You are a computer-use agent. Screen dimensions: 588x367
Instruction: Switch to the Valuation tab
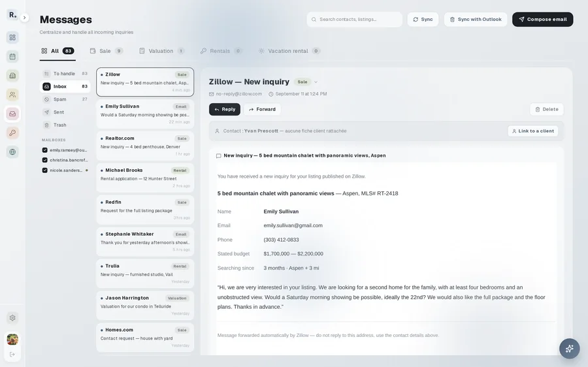click(x=161, y=51)
